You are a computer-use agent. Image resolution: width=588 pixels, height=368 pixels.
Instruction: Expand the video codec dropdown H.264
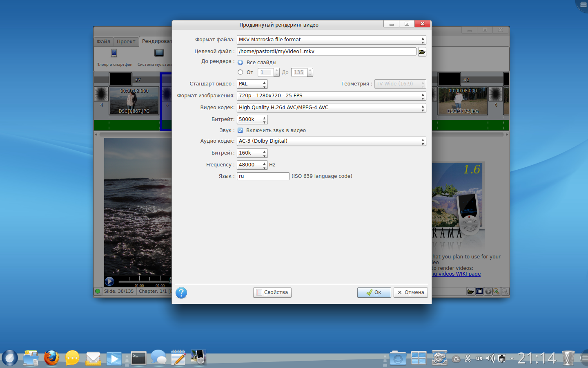coord(331,108)
